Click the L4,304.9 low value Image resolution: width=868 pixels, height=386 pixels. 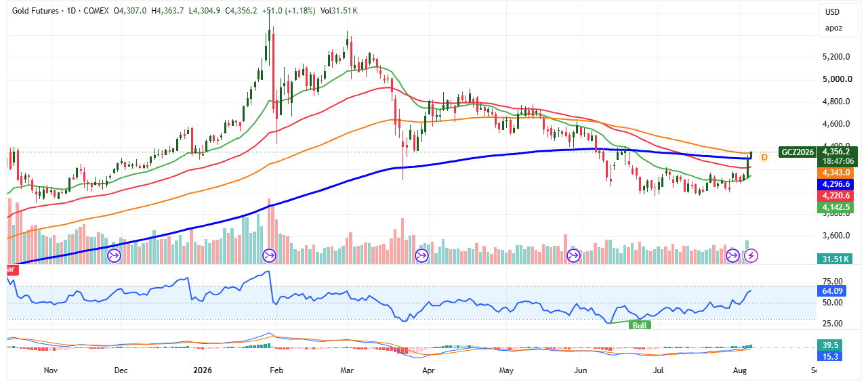(x=204, y=12)
